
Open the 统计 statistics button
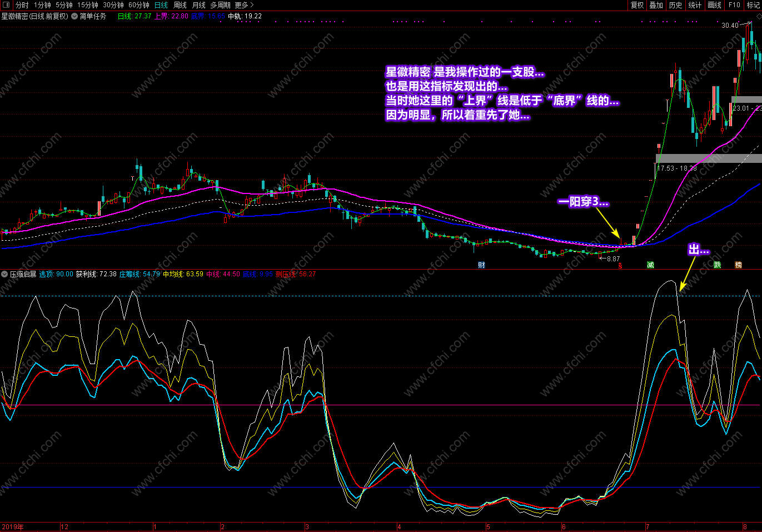coord(695,5)
